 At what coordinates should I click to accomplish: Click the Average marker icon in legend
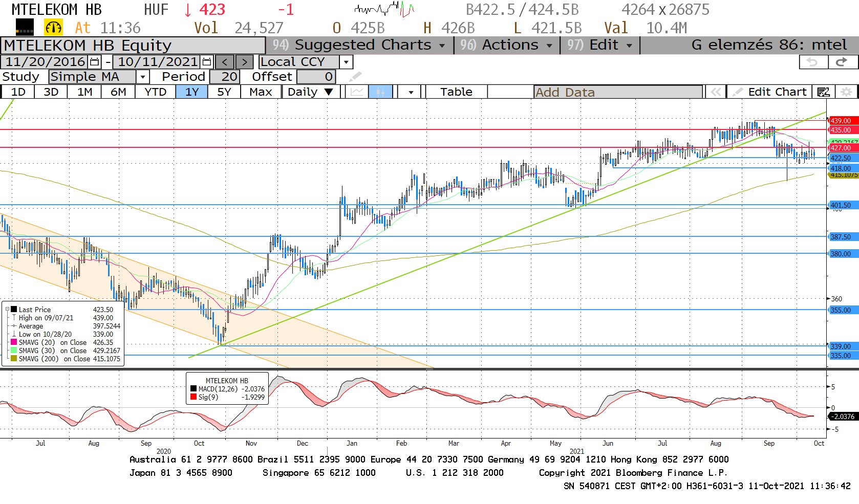[x=14, y=326]
